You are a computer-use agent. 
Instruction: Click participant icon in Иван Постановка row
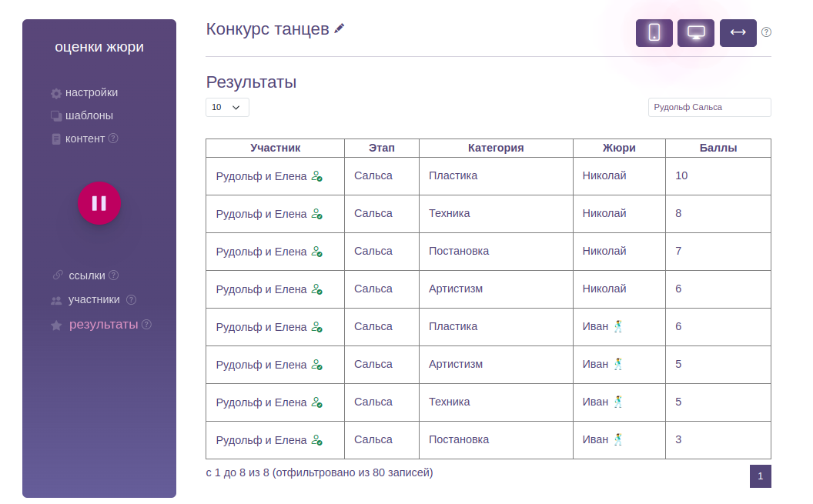[x=316, y=440]
